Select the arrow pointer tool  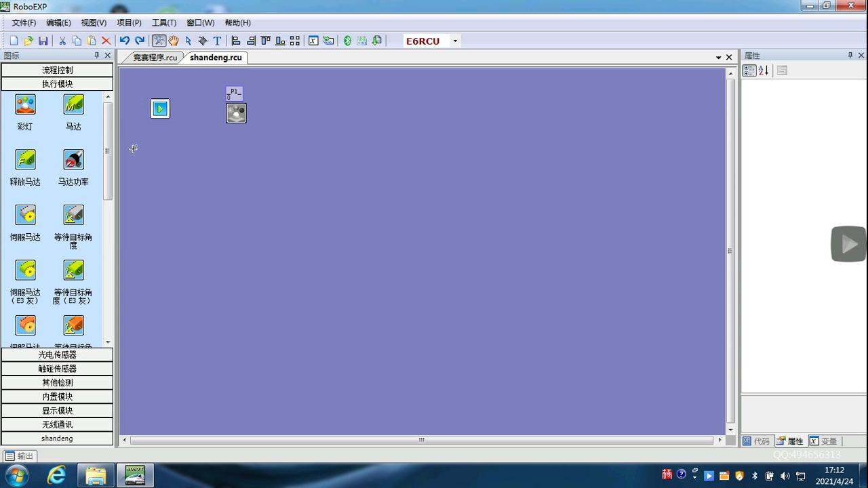point(188,41)
